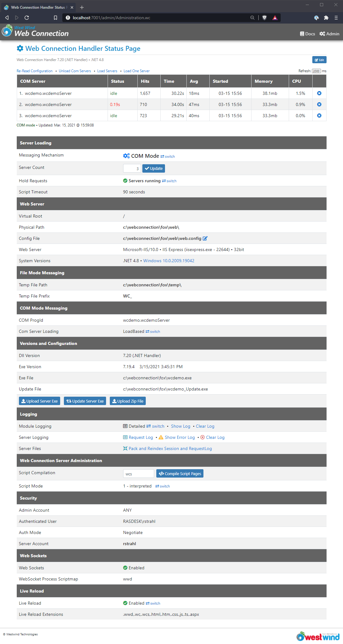The height and width of the screenshot is (644, 343).
Task: Click the West Wind footer logo
Action: pos(318,637)
